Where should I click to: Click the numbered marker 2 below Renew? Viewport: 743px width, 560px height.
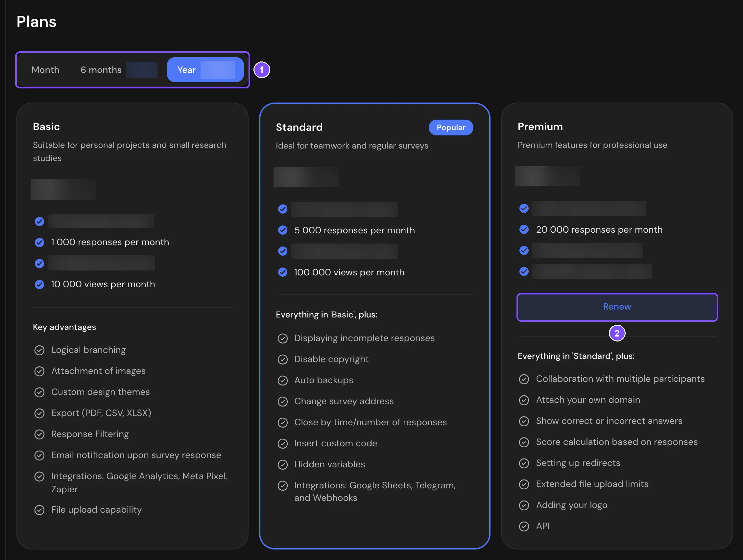coord(617,333)
